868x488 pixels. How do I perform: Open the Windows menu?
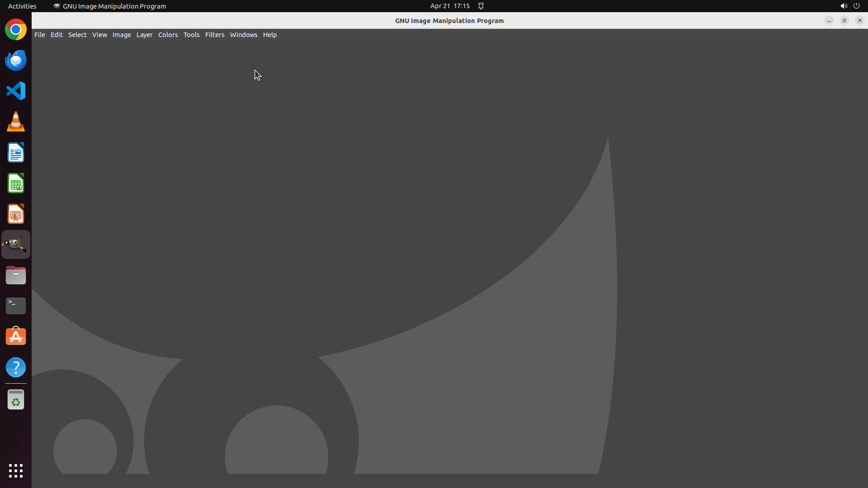tap(243, 35)
